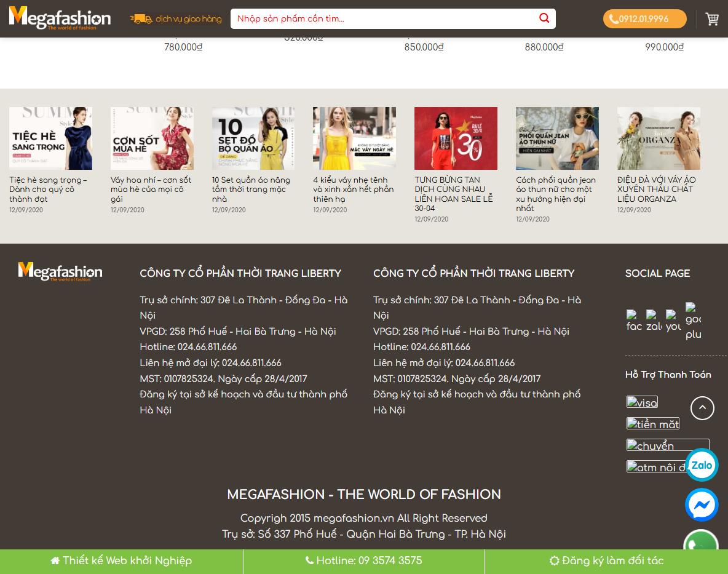The height and width of the screenshot is (574, 728).
Task: Click the Megafashion logo in header
Action: click(x=60, y=18)
